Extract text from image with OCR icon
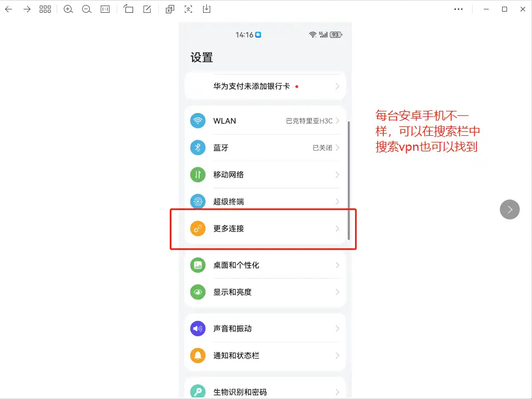 (188, 9)
